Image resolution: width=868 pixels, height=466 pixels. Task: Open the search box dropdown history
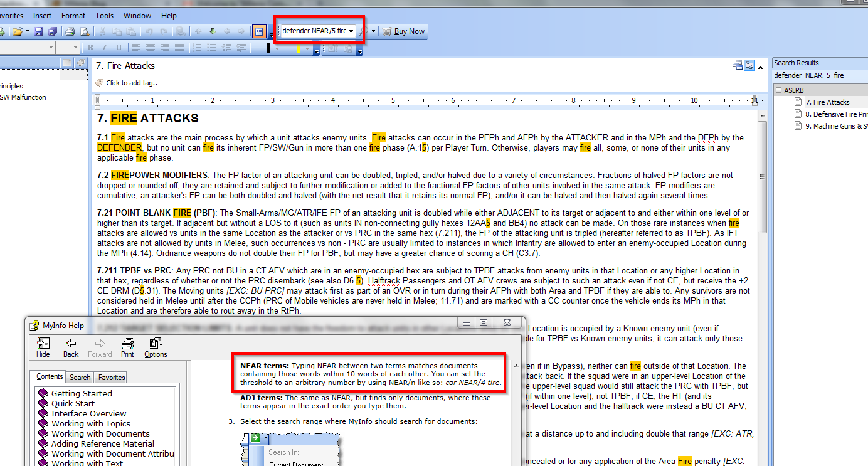click(x=351, y=31)
